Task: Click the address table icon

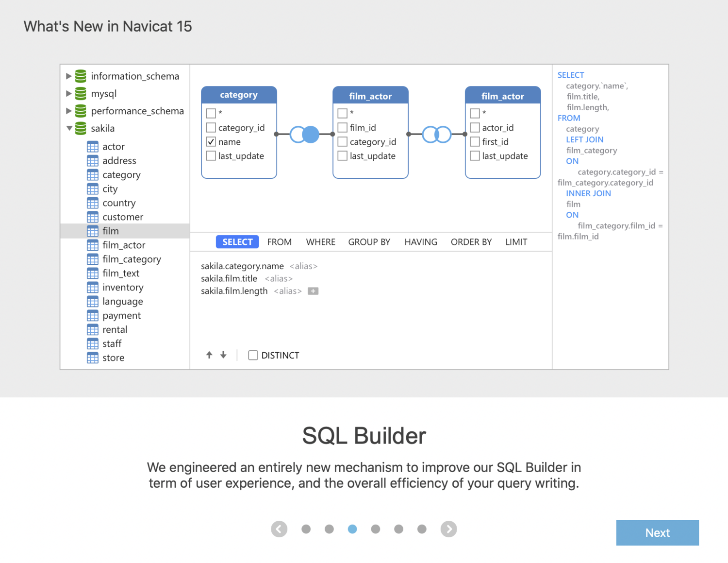Action: click(93, 160)
